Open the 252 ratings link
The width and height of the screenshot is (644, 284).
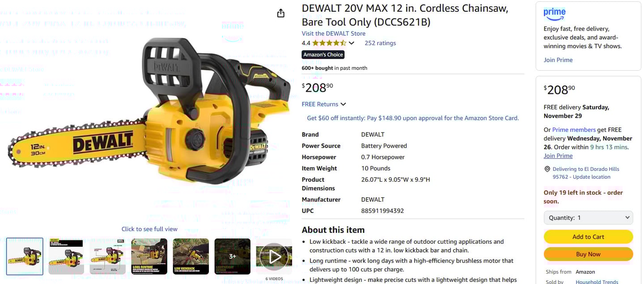[x=380, y=43]
